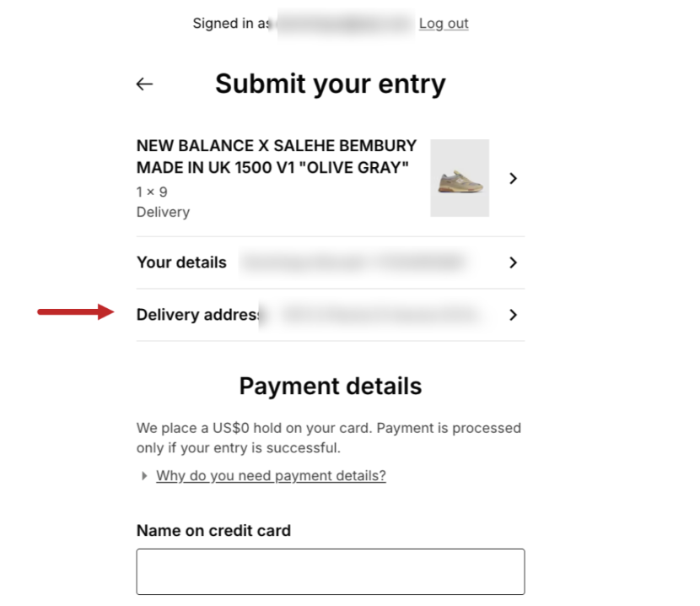Image resolution: width=700 pixels, height=606 pixels.
Task: Click the chevron next to Your details
Action: pos(513,262)
